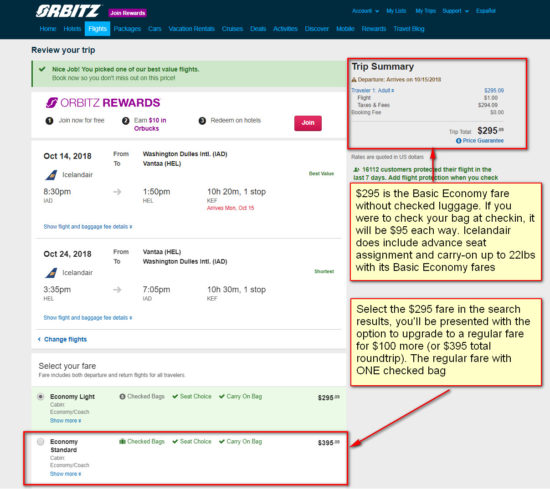Click the Orbitz logo
The width and height of the screenshot is (550, 489).
68,11
